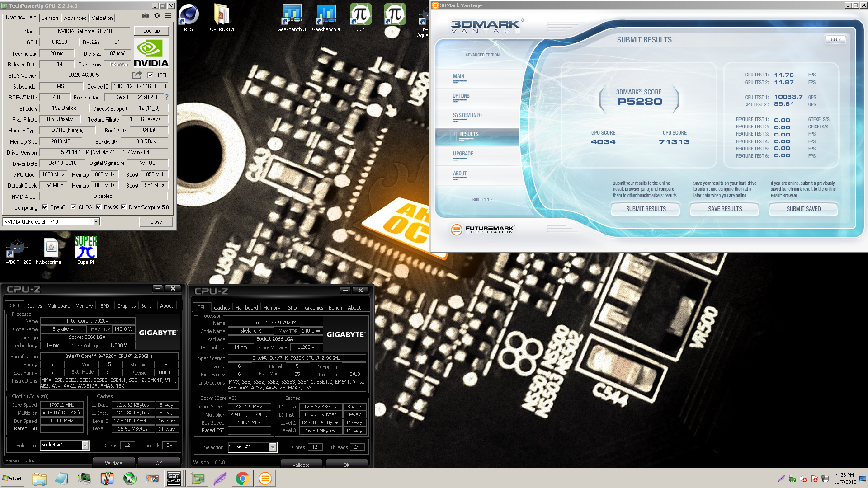
Task: Click the NVIDIA logo in GPU-Z
Action: tap(151, 53)
